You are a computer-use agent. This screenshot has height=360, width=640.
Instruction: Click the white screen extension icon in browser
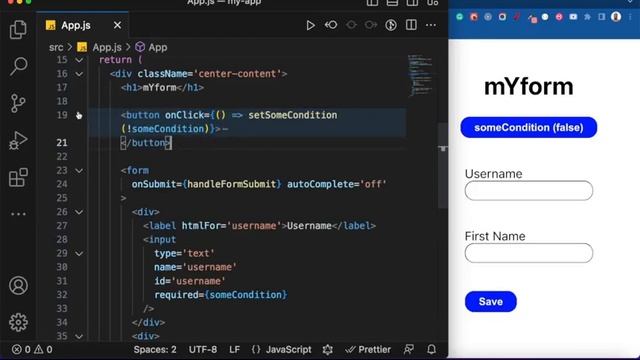pos(573,17)
